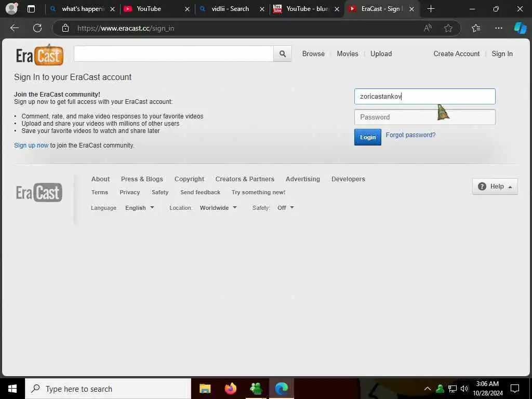532x399 pixels.
Task: Open Press & Blogs footer link
Action: pyautogui.click(x=142, y=179)
